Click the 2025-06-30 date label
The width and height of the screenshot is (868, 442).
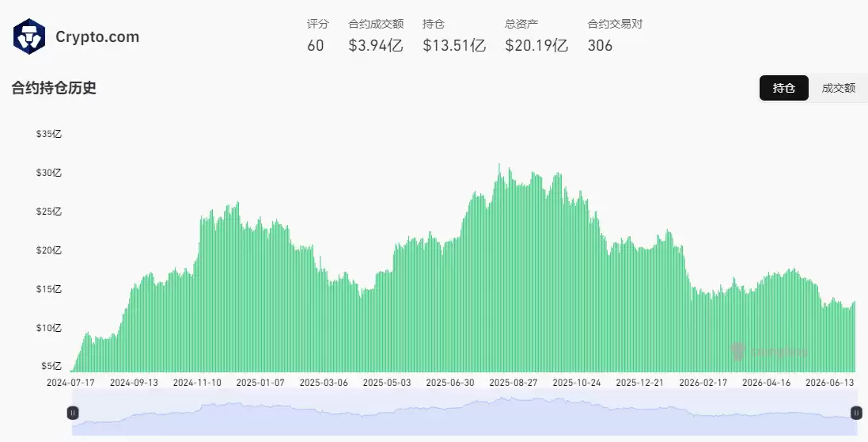[450, 383]
